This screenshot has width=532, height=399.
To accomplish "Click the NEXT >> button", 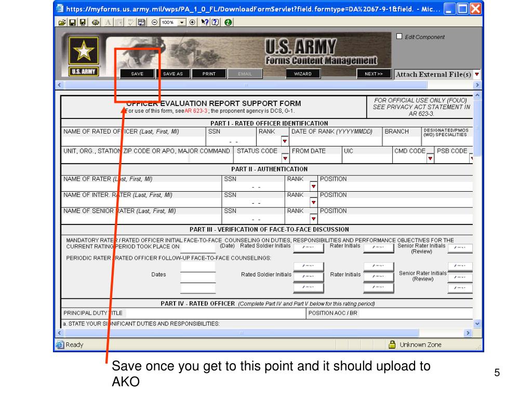I will coord(374,74).
